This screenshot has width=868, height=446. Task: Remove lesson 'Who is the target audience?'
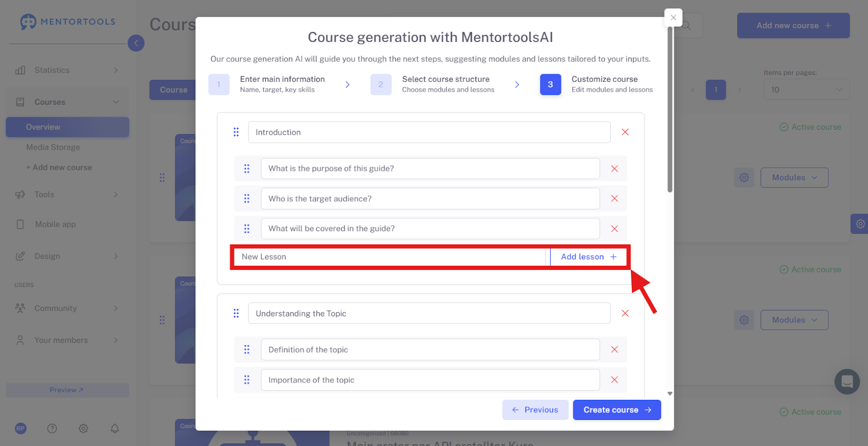[x=614, y=199]
